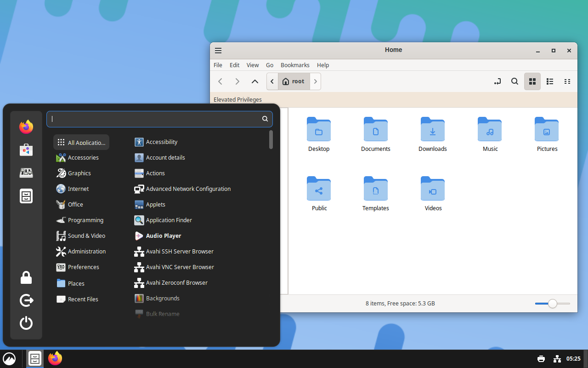Select the Preferences category
Viewport: 588px width, 368px height.
(81, 267)
